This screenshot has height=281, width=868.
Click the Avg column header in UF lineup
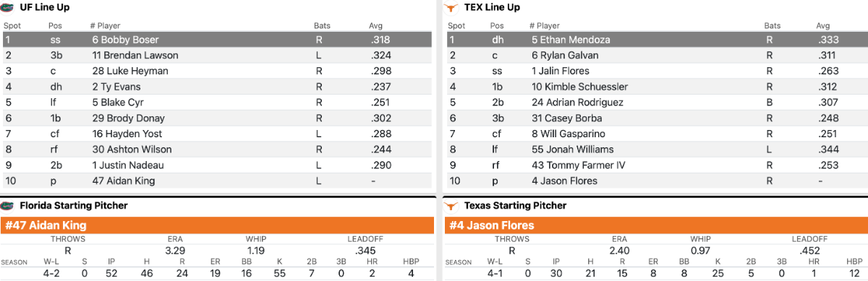(375, 25)
